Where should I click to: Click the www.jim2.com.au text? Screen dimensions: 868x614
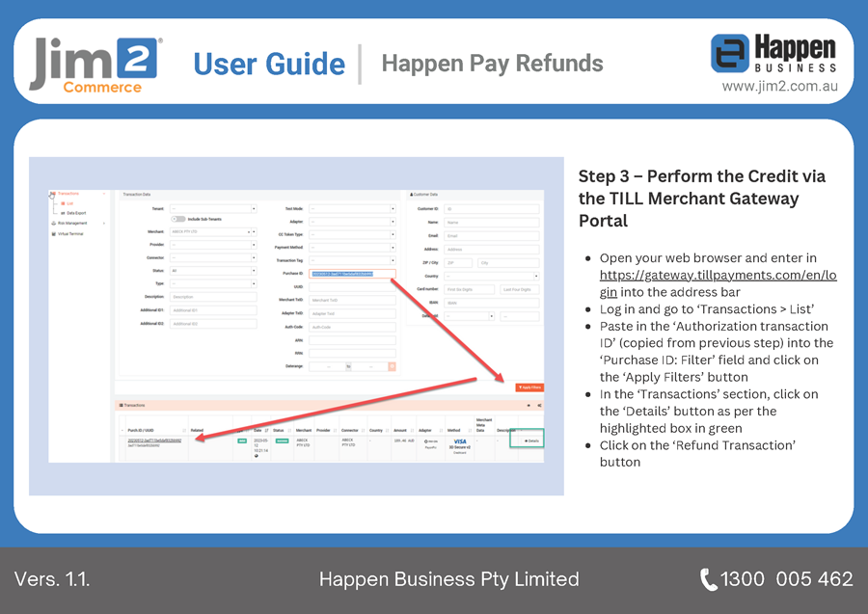coord(779,87)
